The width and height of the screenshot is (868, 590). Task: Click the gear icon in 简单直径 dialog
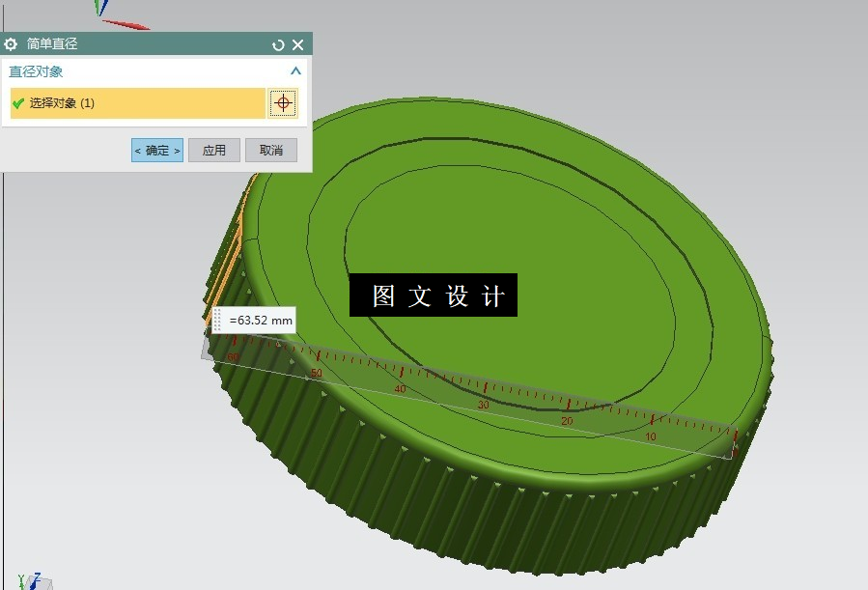(x=11, y=44)
